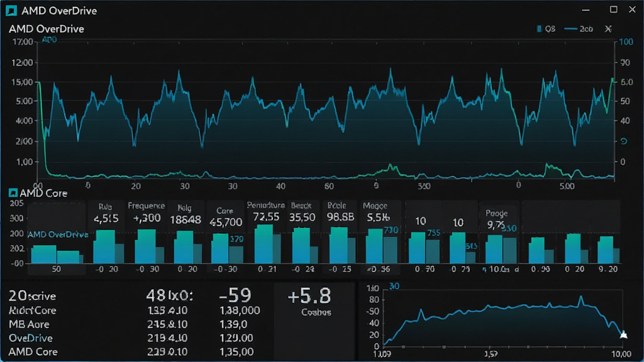Viewport: 644px width, 362px height.
Task: Toggle the Q8 legend bar series
Action: 546,29
